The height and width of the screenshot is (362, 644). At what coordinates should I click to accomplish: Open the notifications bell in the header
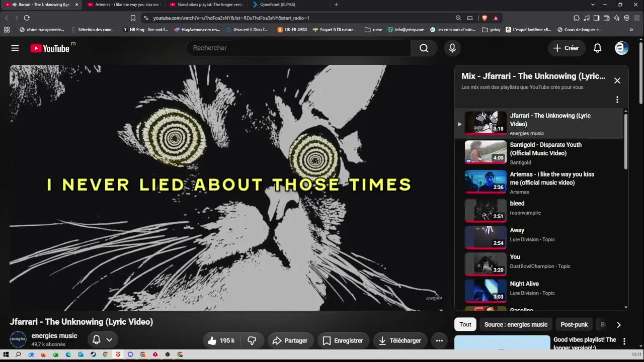click(x=597, y=48)
